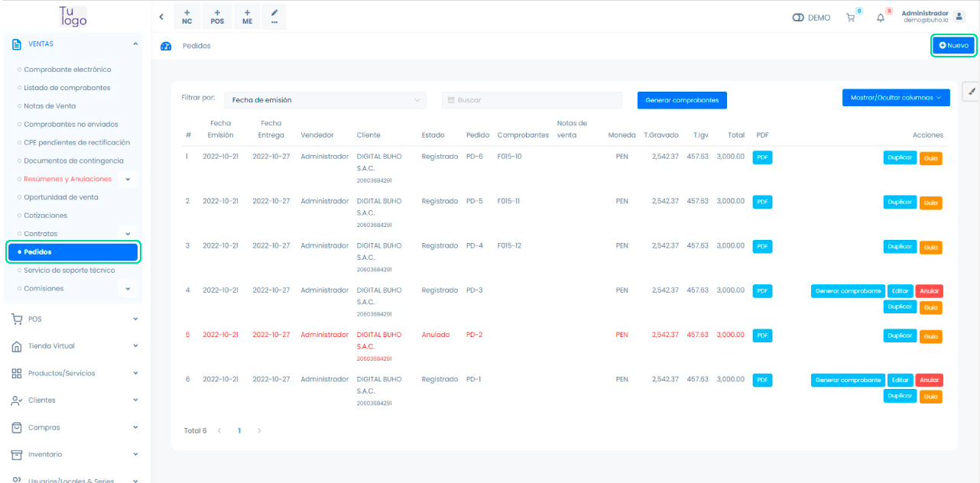Open Notas de Venta menu item
Screen dimensions: 980x483
(x=50, y=106)
